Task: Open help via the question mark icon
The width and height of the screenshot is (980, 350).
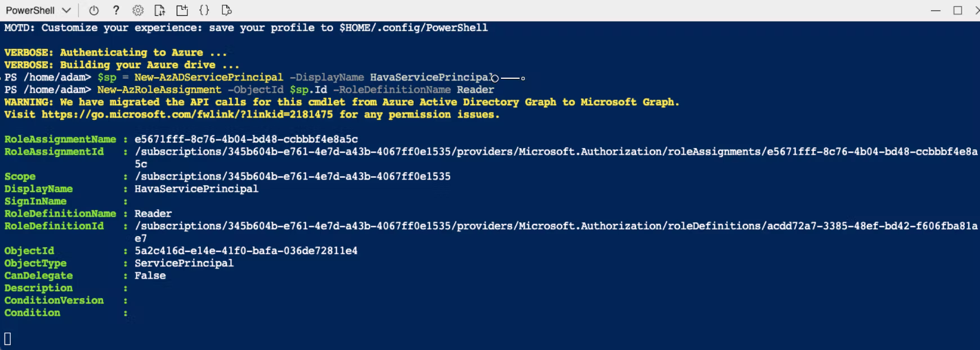Action: pyautogui.click(x=116, y=10)
